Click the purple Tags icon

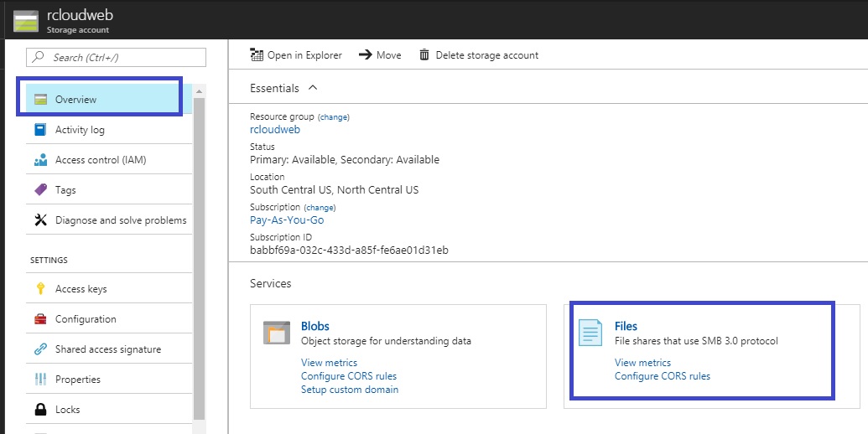coord(39,190)
